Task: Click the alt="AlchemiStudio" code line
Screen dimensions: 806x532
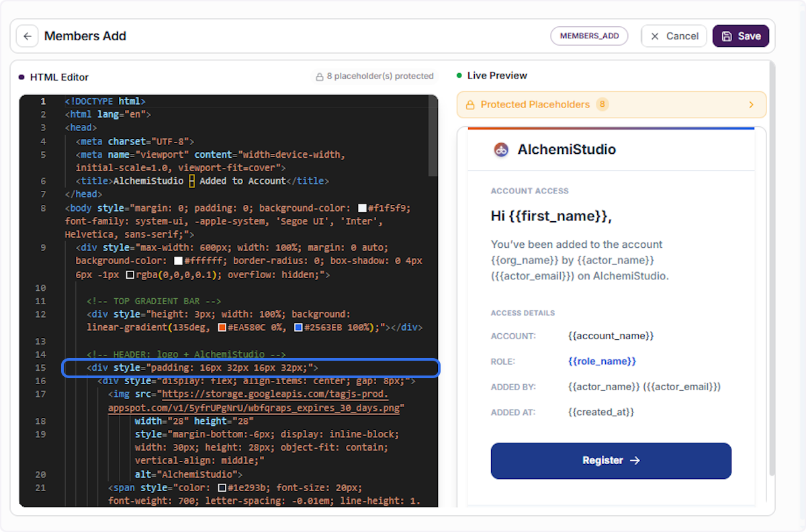Action: [189, 474]
